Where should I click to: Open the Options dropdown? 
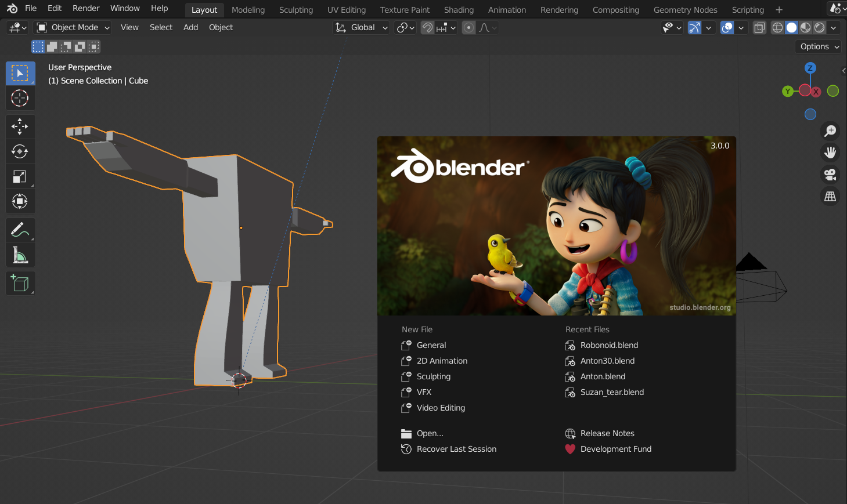pyautogui.click(x=818, y=46)
